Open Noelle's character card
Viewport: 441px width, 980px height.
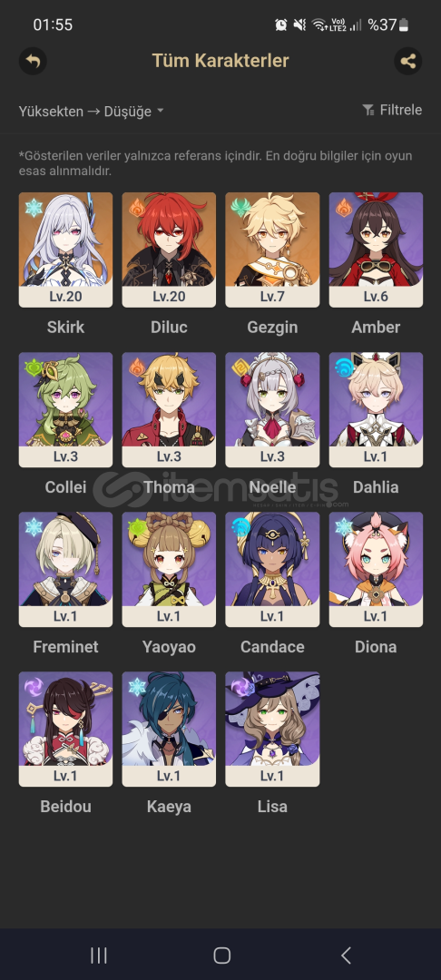click(272, 409)
